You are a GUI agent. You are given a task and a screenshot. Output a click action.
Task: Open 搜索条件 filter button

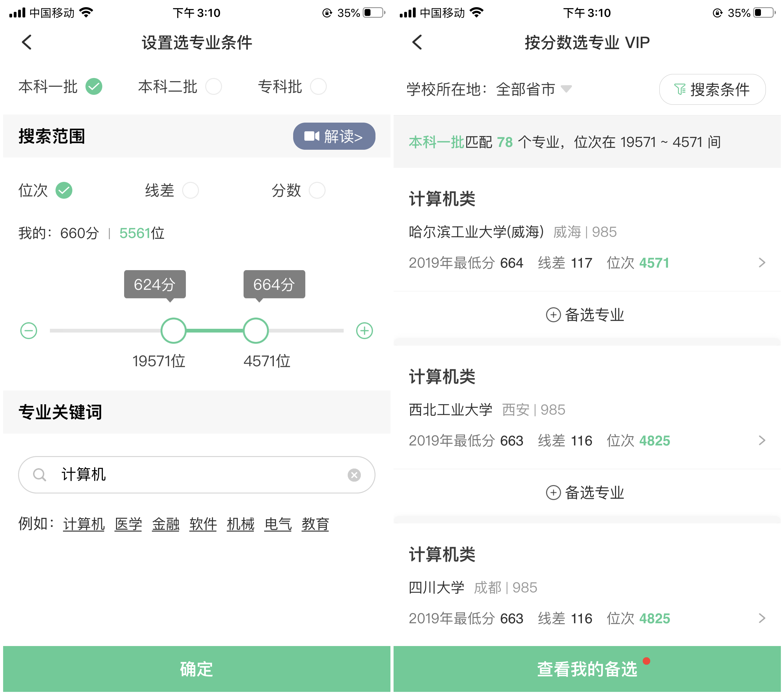coord(712,90)
